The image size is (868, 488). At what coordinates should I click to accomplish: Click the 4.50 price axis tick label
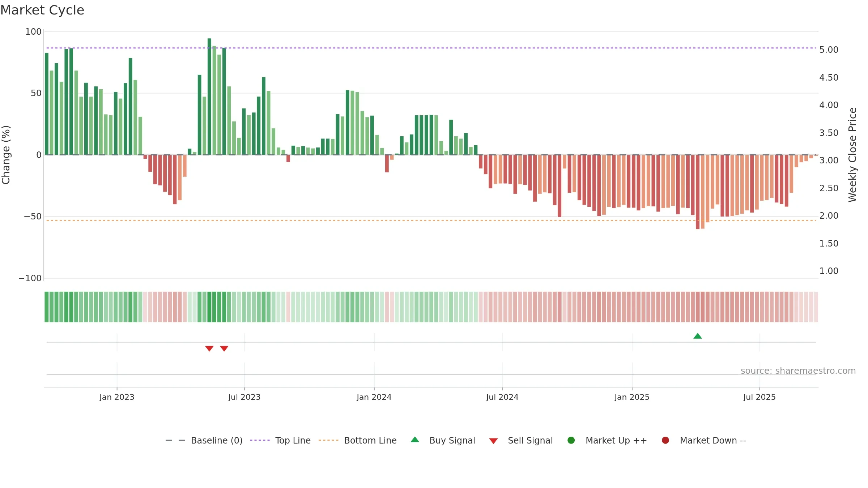coord(829,78)
